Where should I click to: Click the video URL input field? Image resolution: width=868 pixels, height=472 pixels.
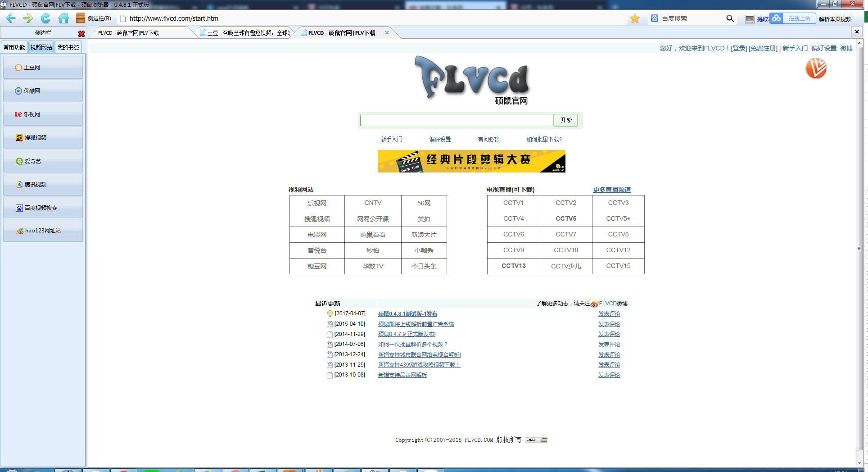tap(457, 120)
